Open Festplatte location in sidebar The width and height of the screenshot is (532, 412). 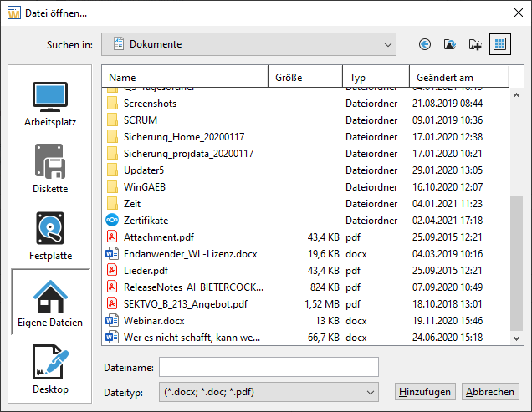(x=50, y=236)
